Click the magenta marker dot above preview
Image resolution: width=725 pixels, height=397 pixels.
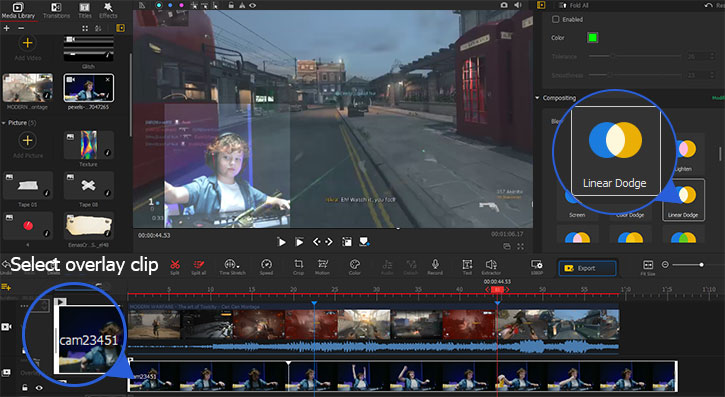click(x=181, y=5)
